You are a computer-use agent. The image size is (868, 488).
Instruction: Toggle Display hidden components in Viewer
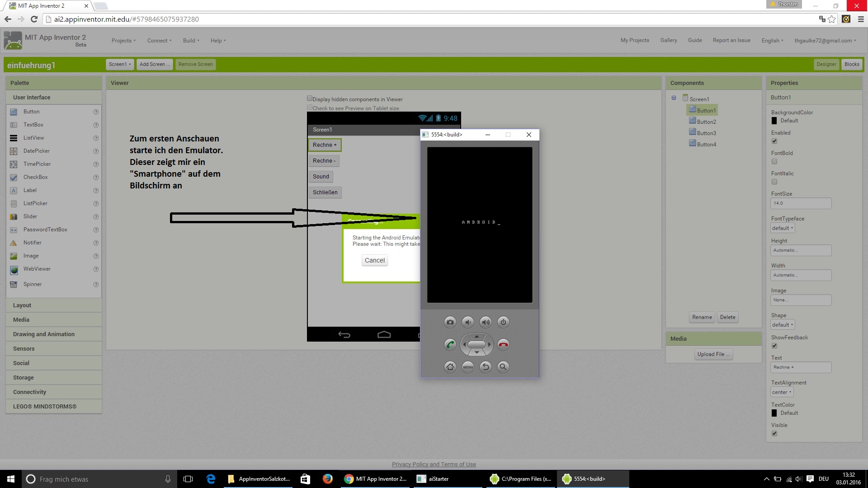pos(310,99)
